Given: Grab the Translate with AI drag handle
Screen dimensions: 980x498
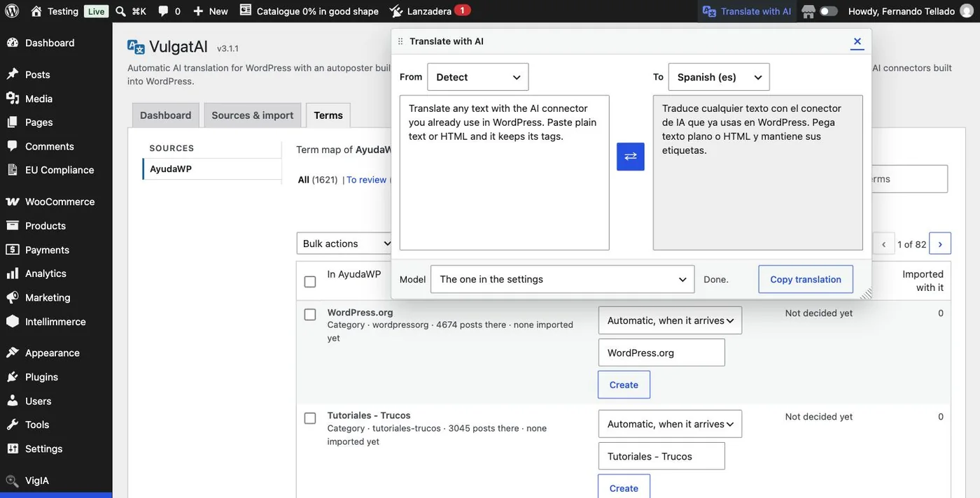Looking at the screenshot, I should pyautogui.click(x=400, y=41).
